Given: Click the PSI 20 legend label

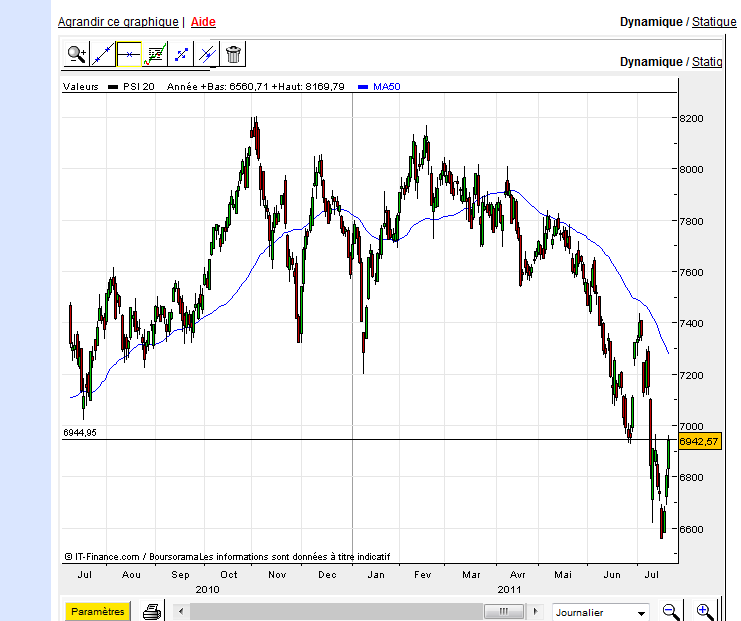Looking at the screenshot, I should pos(138,86).
